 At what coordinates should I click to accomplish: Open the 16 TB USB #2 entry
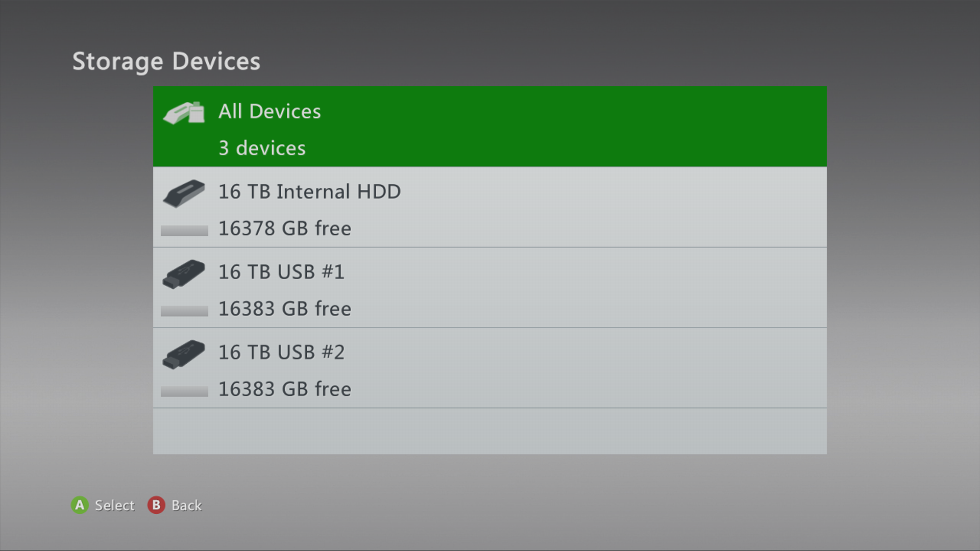coord(490,368)
